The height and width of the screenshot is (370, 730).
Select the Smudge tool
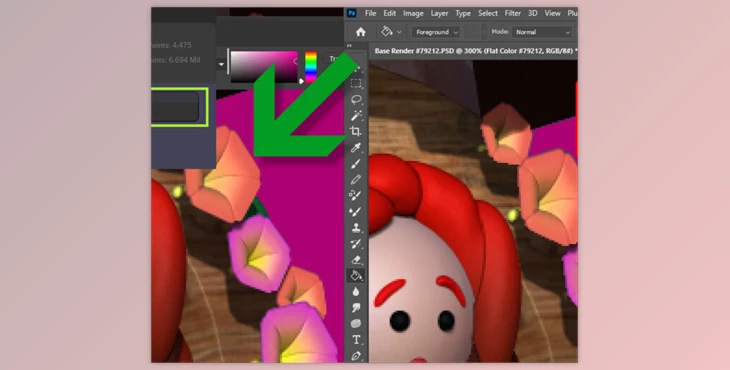356,308
